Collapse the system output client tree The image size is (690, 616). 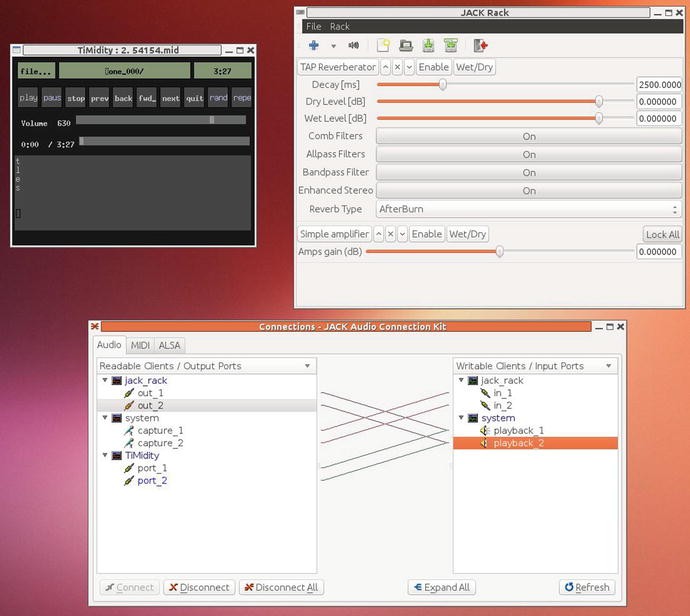[105, 418]
